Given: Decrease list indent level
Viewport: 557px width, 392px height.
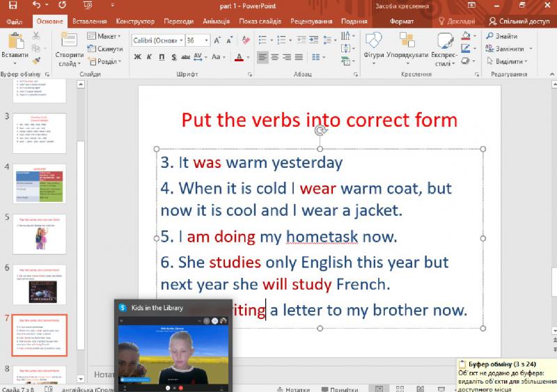Looking at the screenshot, I should coord(301,40).
